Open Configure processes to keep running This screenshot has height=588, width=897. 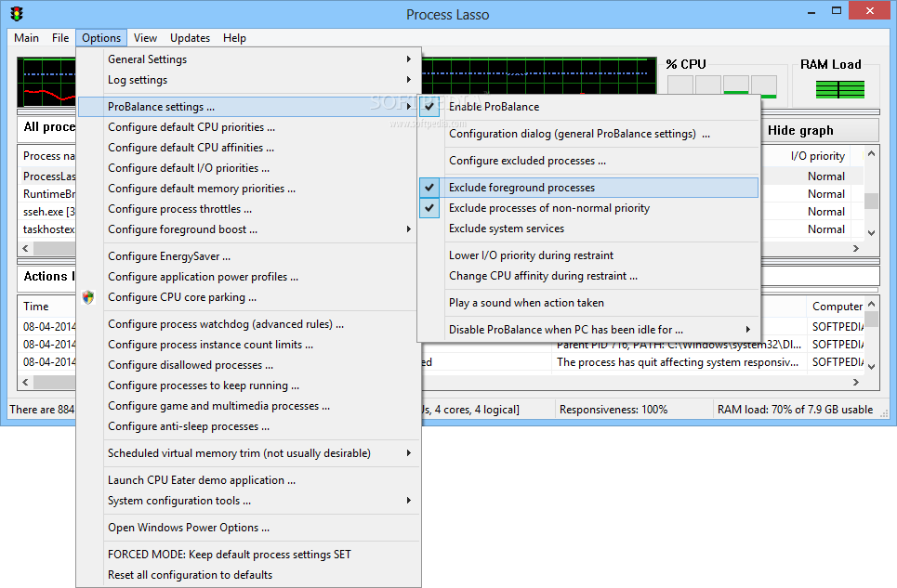(x=249, y=385)
